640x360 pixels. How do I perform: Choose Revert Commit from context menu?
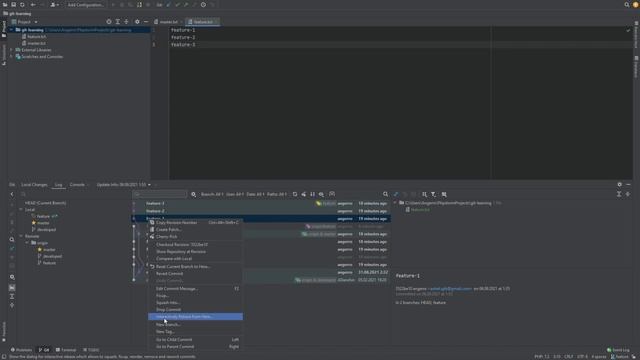point(195,273)
